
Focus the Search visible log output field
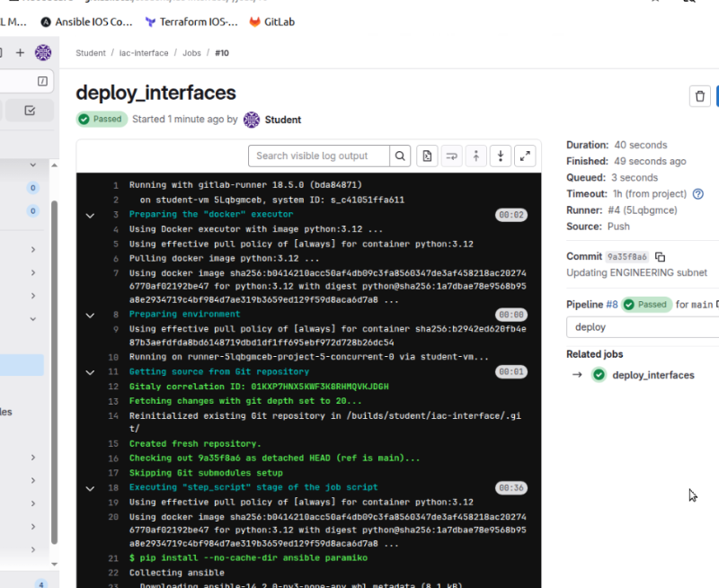(x=319, y=156)
